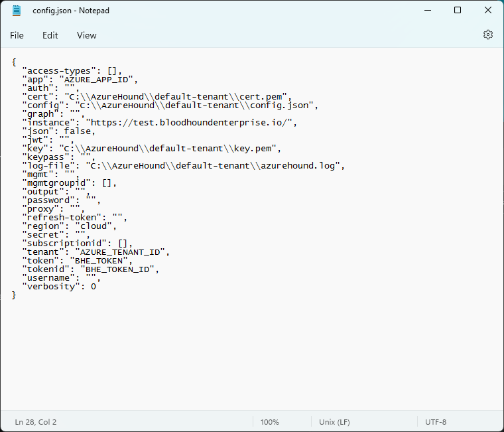Click the "subscriptionid": [] line

(x=78, y=244)
